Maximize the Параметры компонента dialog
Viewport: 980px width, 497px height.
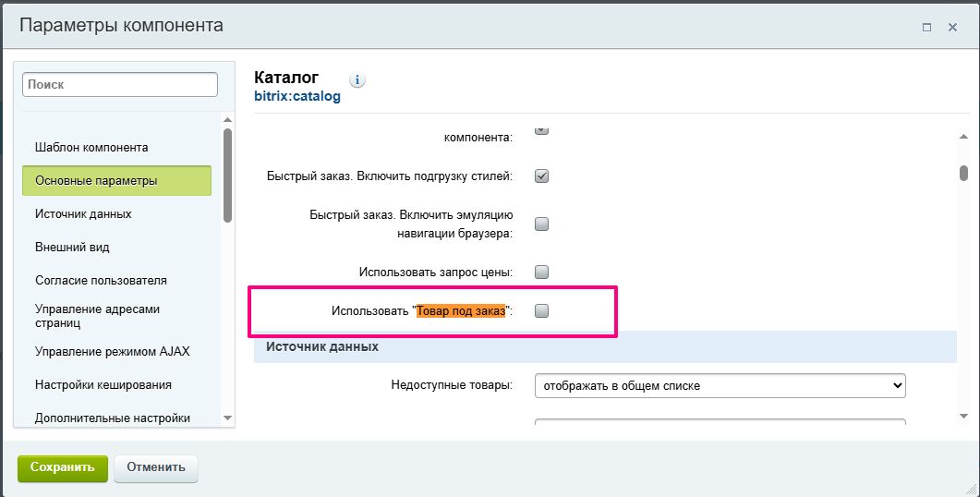(926, 28)
